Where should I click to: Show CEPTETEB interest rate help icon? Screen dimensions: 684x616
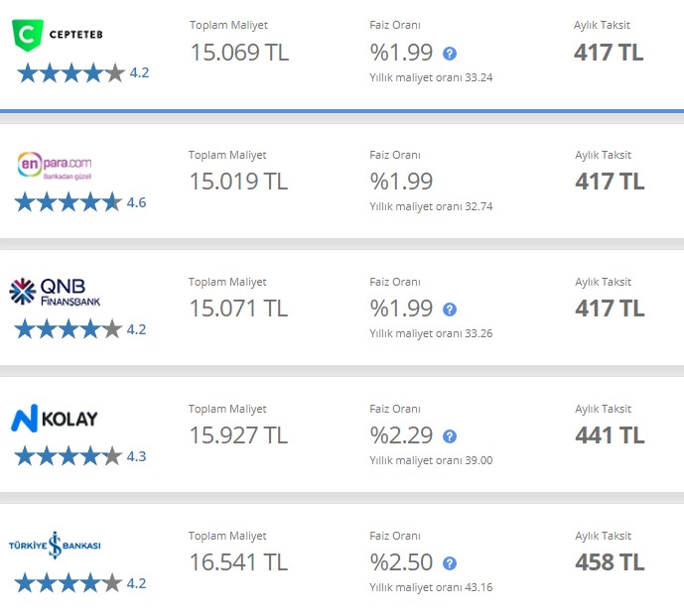450,54
